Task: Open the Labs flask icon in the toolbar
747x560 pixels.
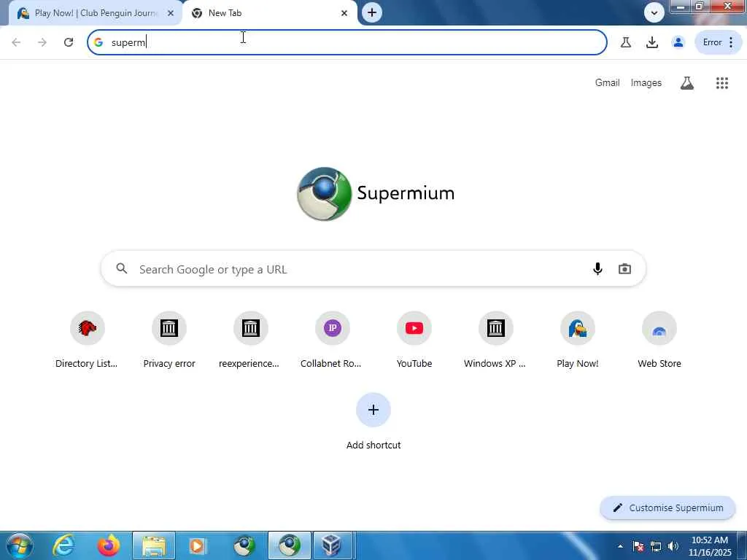Action: click(x=626, y=42)
